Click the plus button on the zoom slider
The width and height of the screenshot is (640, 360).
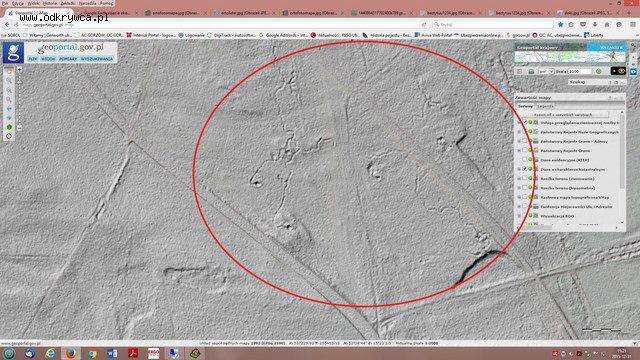point(19,70)
